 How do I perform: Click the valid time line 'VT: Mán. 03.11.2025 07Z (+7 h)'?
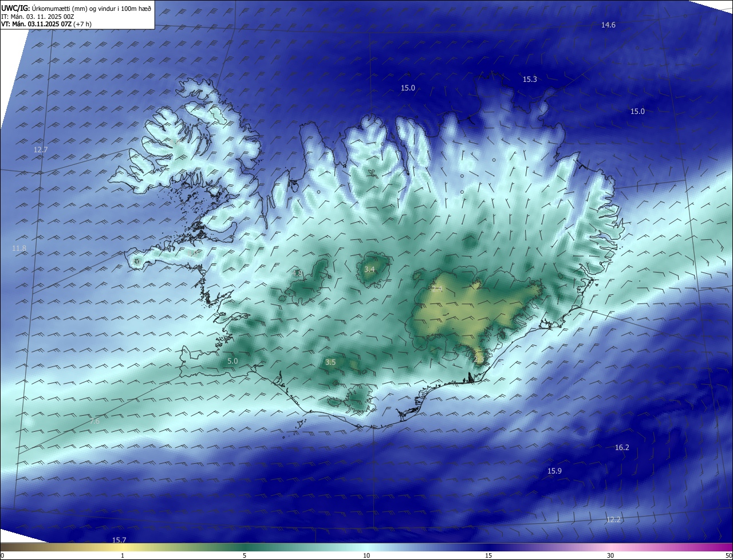46,24
